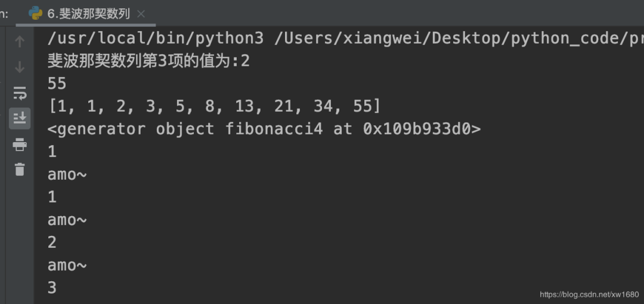This screenshot has width=644, height=304.
Task: Click the standalone 55 output line
Action: [x=57, y=84]
